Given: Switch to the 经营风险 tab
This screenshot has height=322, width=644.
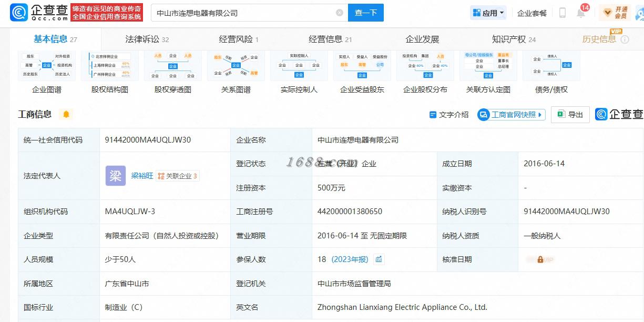Looking at the screenshot, I should [239, 39].
